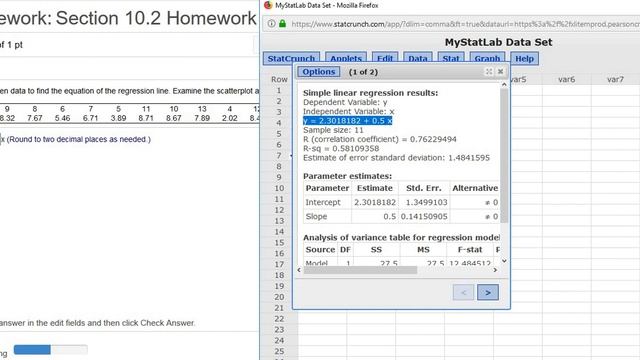Click data value 2.02 in homework table
This screenshot has height=360, width=640.
click(x=229, y=118)
